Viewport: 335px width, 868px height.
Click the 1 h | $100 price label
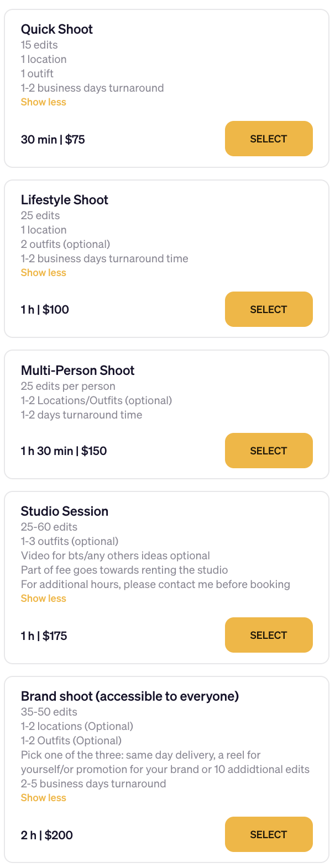45,310
